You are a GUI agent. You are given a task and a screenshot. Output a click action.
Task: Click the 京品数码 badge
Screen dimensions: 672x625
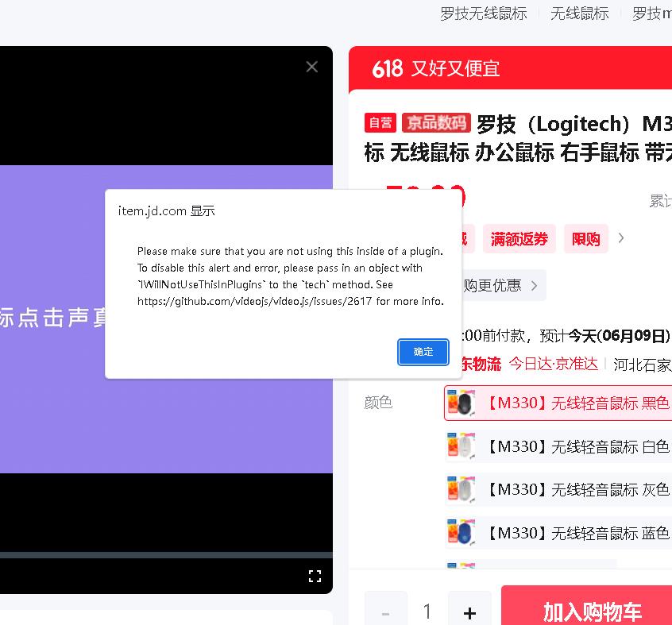(x=436, y=123)
